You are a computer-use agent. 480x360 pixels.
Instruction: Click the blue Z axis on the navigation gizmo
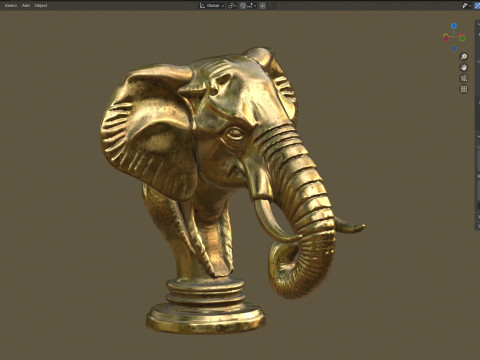(x=454, y=26)
